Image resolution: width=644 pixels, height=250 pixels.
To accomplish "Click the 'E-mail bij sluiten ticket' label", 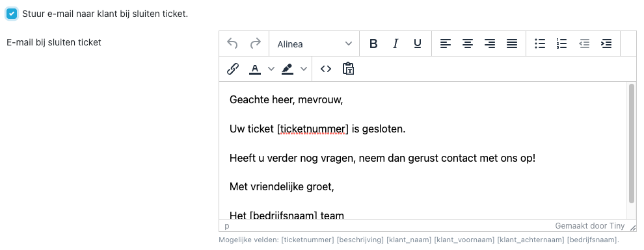I will (54, 42).
